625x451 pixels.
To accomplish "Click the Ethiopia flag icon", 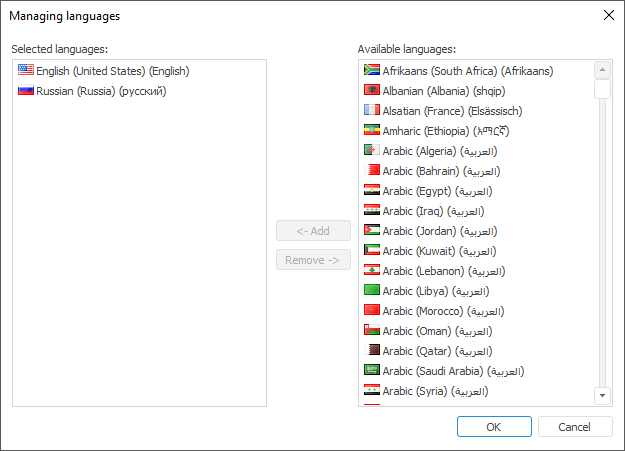I will coord(371,131).
